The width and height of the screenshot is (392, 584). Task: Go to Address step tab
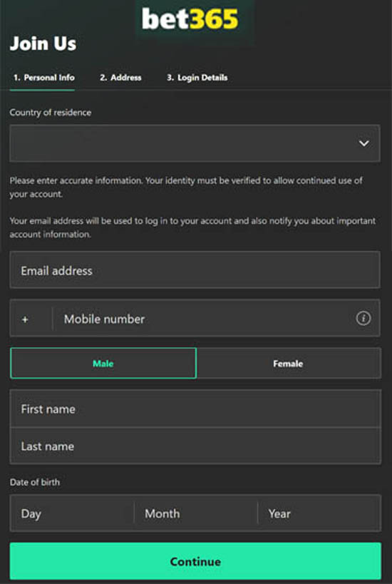(120, 78)
